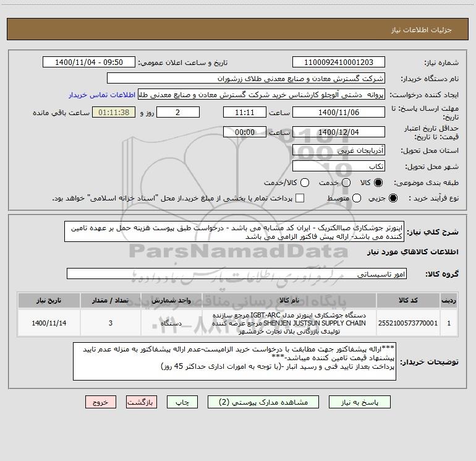Click the validity time field 00:00
The image size is (476, 461).
coord(245,132)
